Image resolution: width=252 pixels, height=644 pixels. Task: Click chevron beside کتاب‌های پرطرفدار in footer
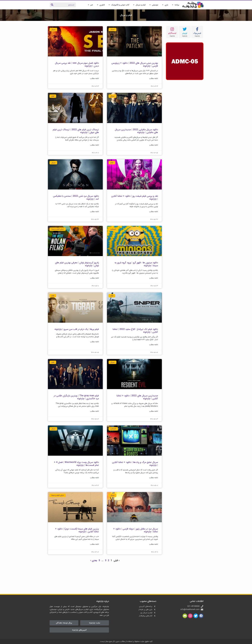click(155, 616)
